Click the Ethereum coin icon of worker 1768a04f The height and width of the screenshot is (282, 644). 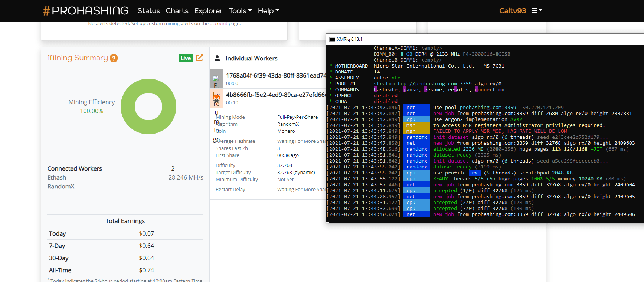coord(216,79)
